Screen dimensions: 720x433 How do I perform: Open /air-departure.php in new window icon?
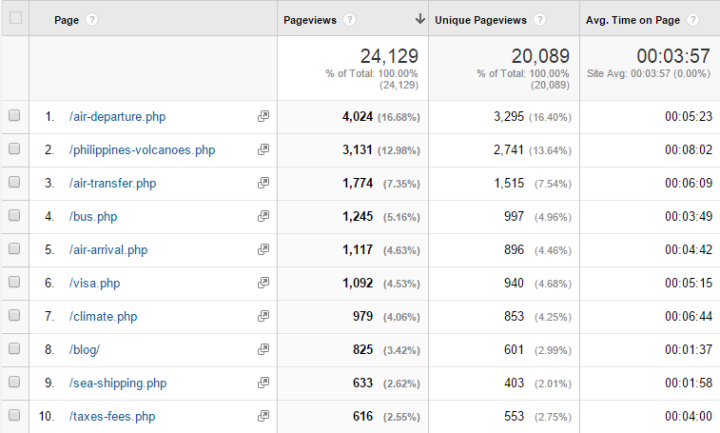pyautogui.click(x=264, y=117)
